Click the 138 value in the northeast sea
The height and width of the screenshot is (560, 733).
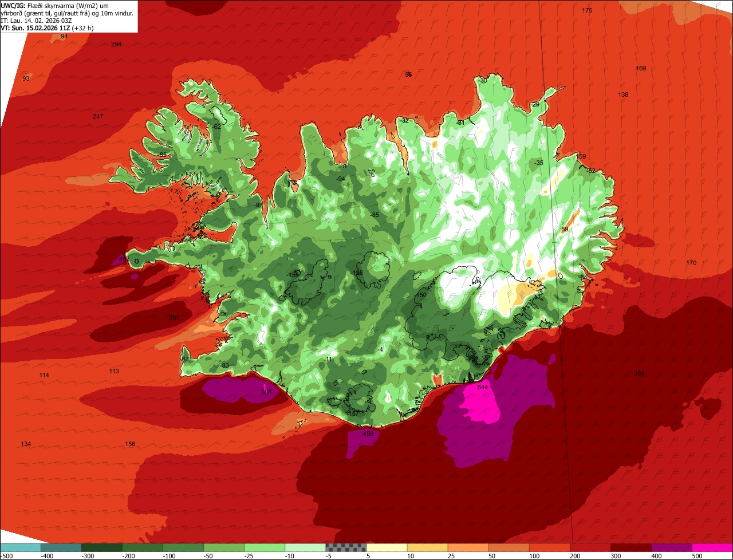(623, 95)
